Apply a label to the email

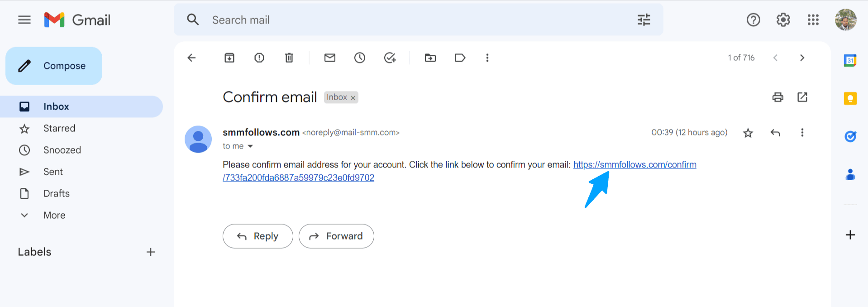[x=460, y=58]
